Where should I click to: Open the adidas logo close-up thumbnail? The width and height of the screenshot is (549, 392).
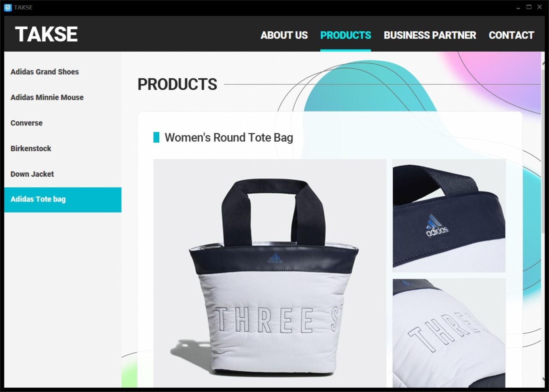(449, 215)
